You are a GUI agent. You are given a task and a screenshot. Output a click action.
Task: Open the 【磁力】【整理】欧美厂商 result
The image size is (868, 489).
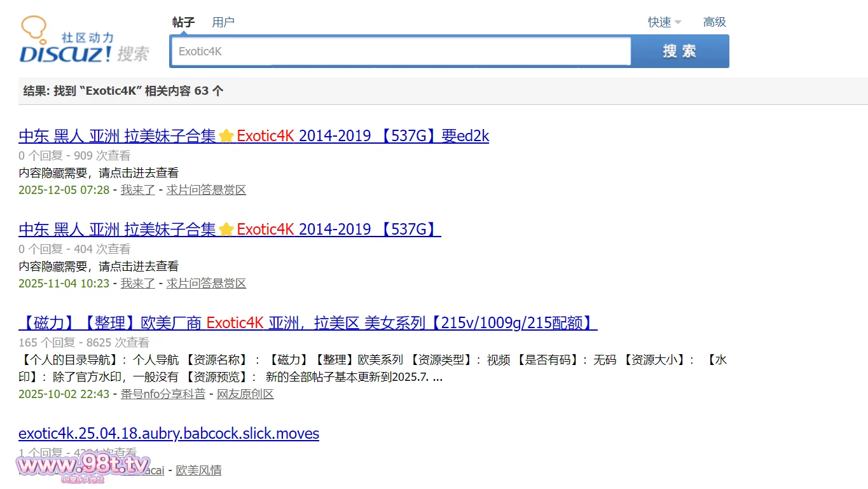pos(308,323)
